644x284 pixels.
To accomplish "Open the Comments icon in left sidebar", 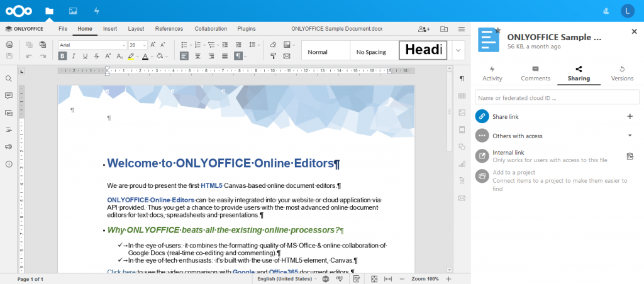I will click(x=9, y=96).
